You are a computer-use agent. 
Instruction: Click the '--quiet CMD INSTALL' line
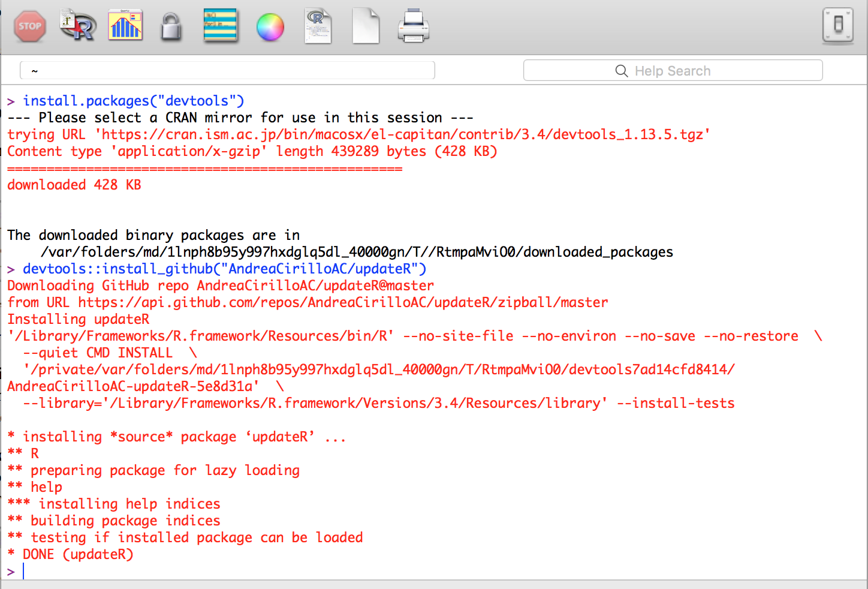point(110,353)
